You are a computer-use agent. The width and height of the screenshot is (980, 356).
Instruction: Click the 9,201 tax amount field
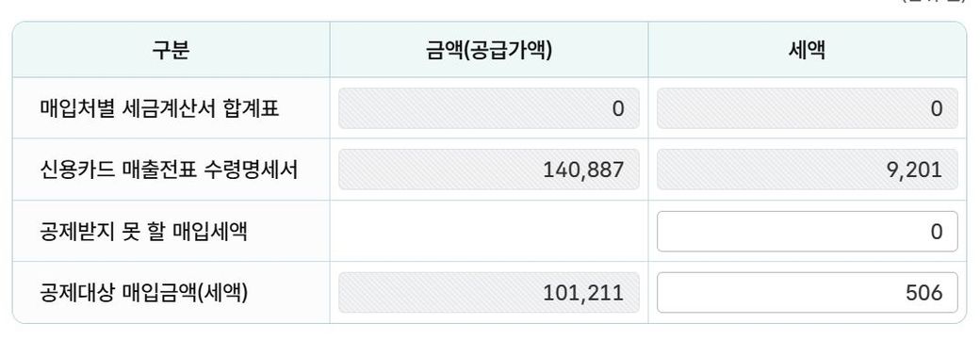click(807, 170)
